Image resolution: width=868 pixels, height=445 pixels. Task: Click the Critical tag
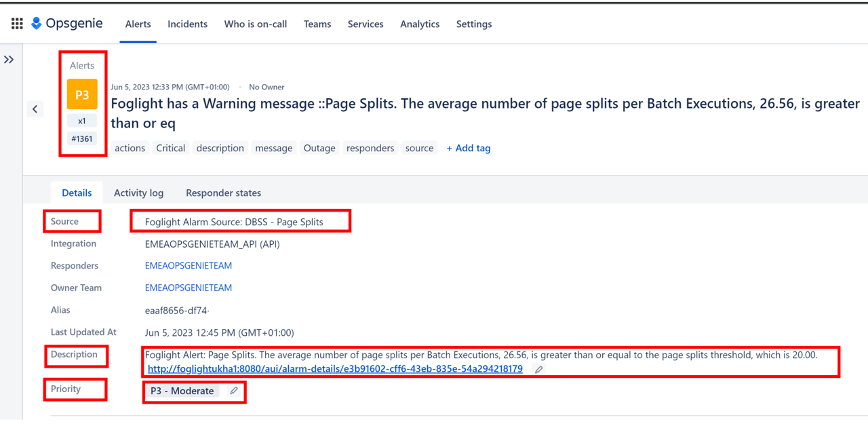pos(170,148)
